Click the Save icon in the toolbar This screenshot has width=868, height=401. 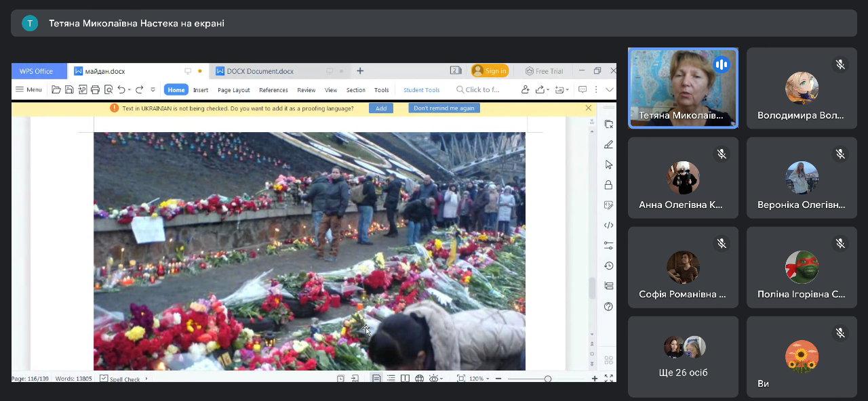[69, 89]
